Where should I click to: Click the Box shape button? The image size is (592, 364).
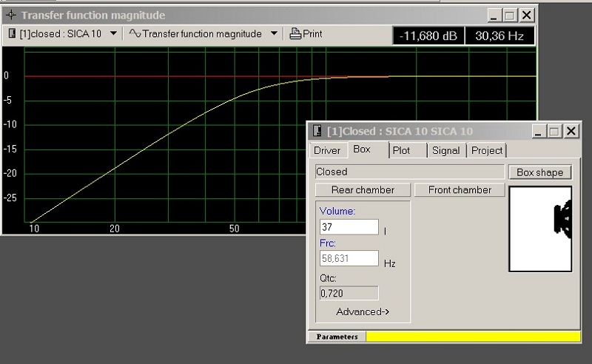(x=540, y=172)
